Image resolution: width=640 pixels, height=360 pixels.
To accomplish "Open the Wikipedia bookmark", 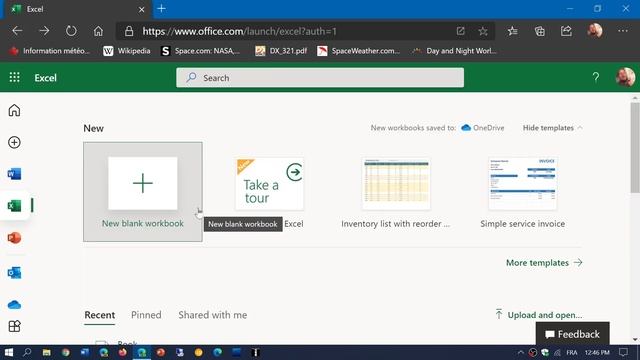I will click(127, 51).
